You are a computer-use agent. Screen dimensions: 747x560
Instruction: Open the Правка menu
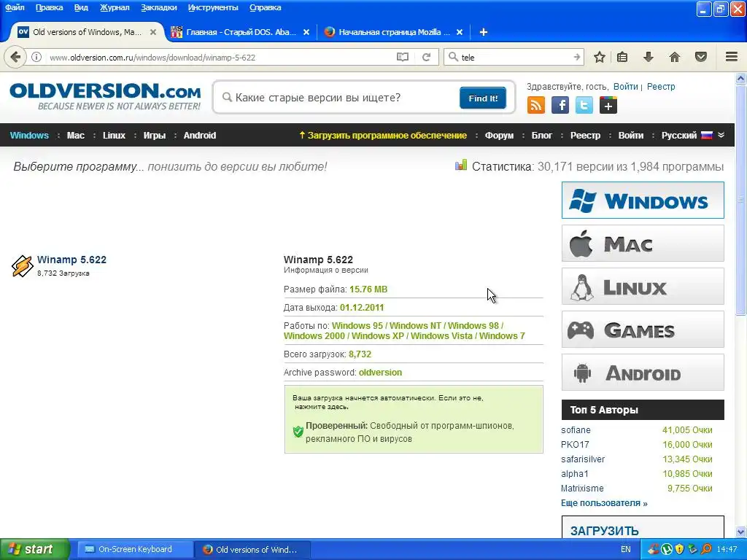tap(49, 7)
